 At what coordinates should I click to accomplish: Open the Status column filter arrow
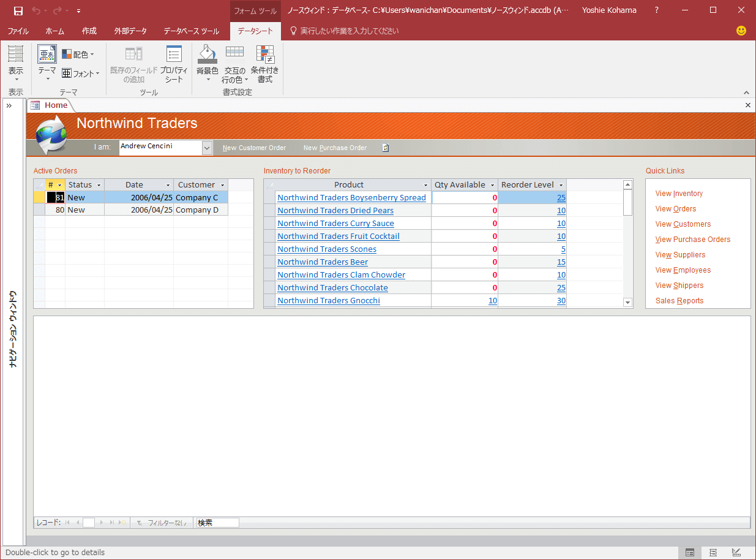[99, 185]
